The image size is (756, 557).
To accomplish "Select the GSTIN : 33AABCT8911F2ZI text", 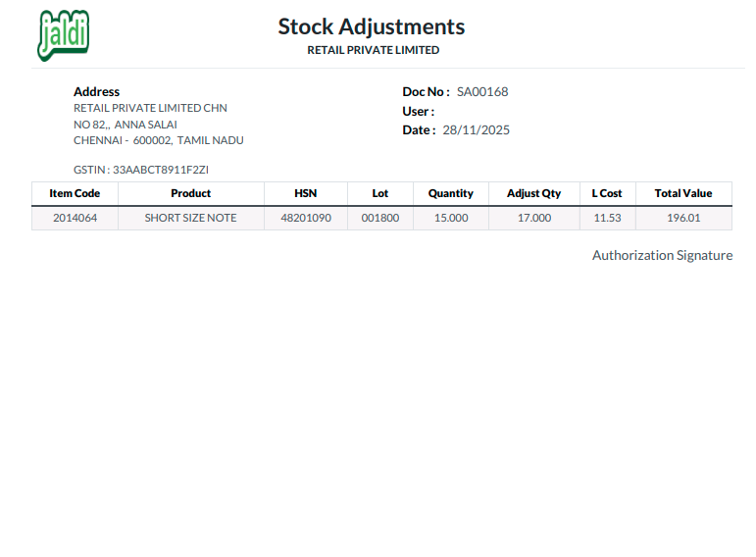I will (x=141, y=170).
